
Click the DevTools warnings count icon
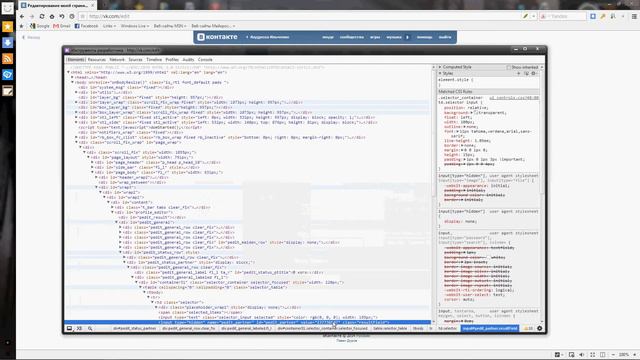[x=528, y=328]
